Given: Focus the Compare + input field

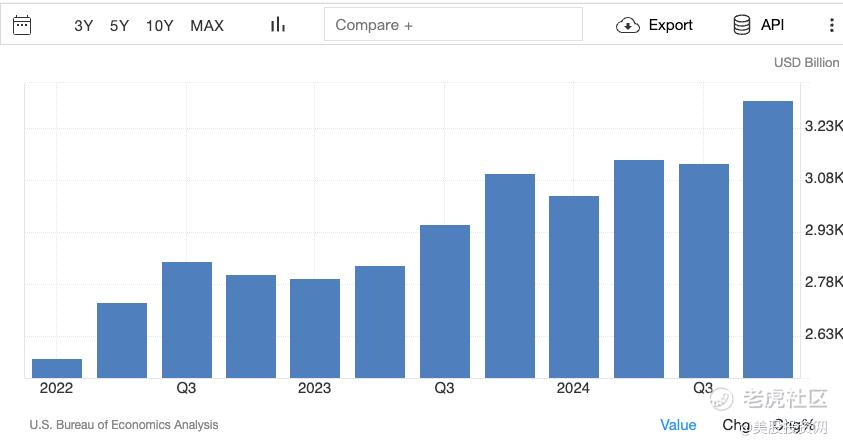Looking at the screenshot, I should tap(453, 24).
